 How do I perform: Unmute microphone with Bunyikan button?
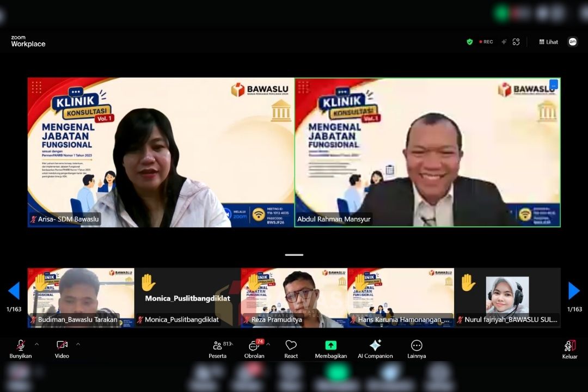coord(21,349)
